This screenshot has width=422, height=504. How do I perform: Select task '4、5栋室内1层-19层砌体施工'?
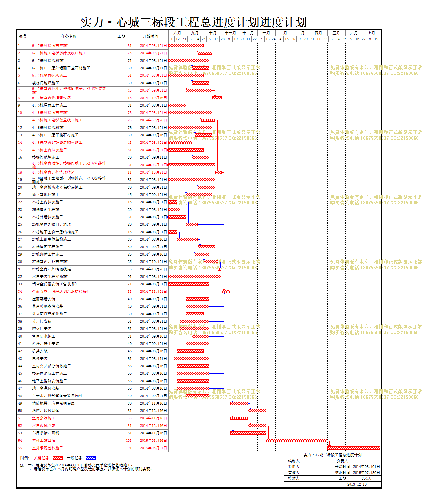click(x=57, y=143)
